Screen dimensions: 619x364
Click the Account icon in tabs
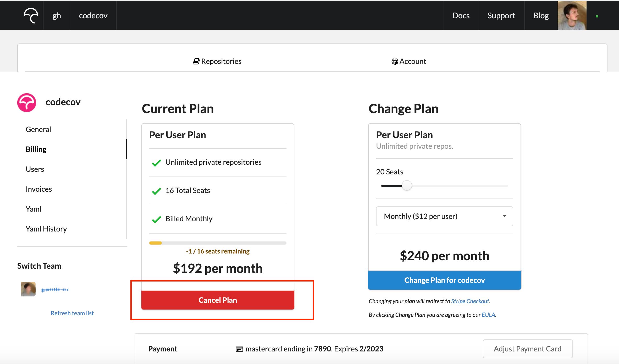click(x=394, y=61)
